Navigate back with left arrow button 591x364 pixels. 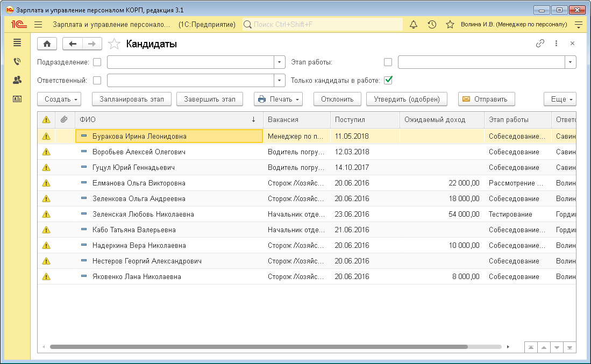(x=73, y=44)
